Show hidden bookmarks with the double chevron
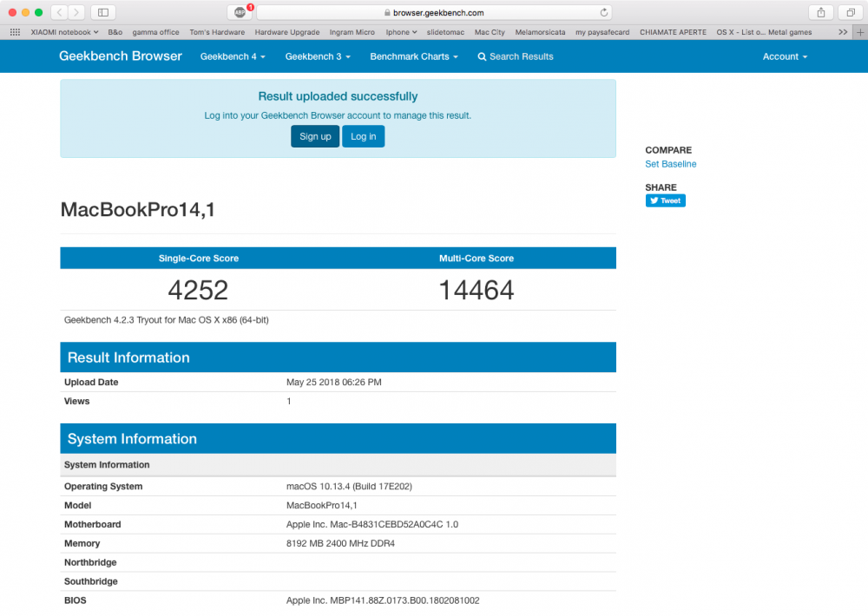The height and width of the screenshot is (616, 868). (x=843, y=32)
